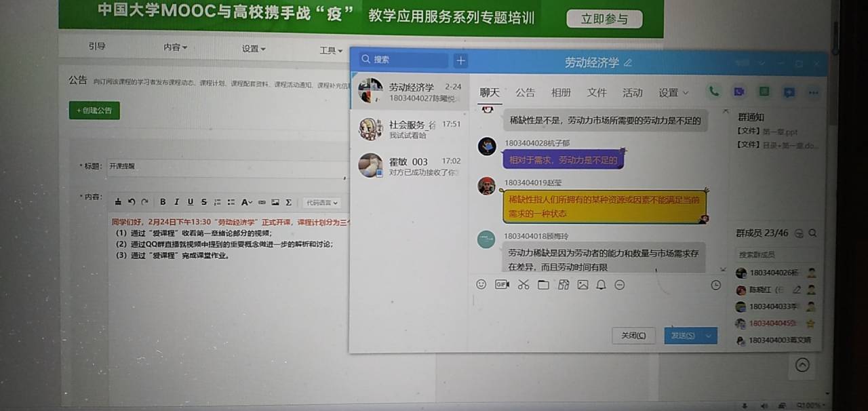
Task: Toggle italic formatting in the editor
Action: 176,202
